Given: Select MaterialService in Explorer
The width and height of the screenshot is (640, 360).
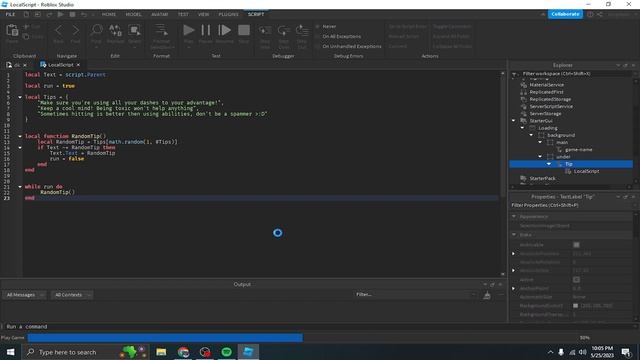Looking at the screenshot, I should point(546,85).
